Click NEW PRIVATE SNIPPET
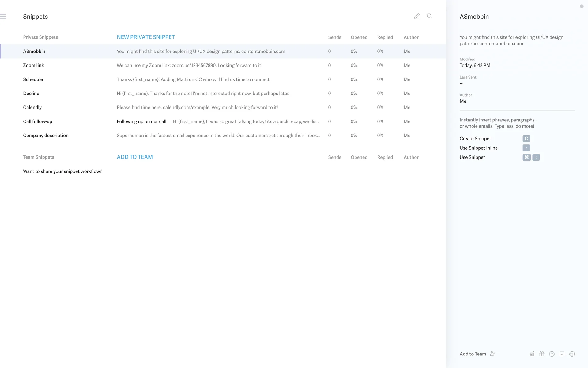588x368 pixels. [145, 37]
